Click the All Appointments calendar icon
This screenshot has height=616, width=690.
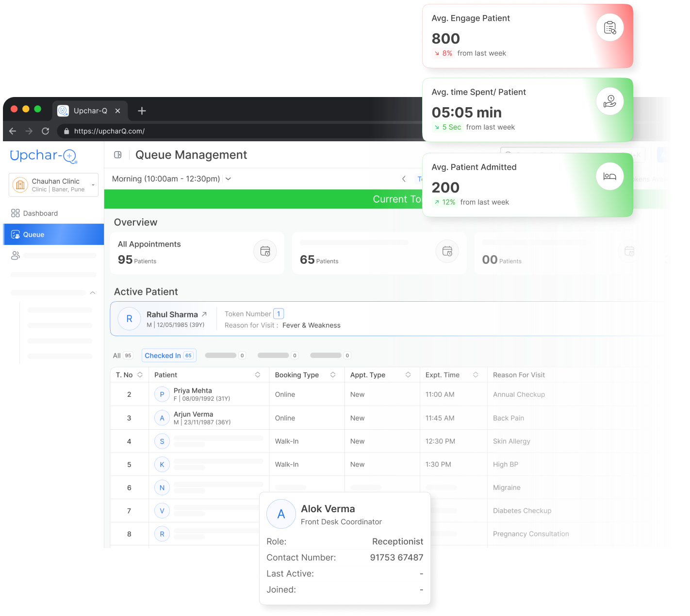click(265, 251)
